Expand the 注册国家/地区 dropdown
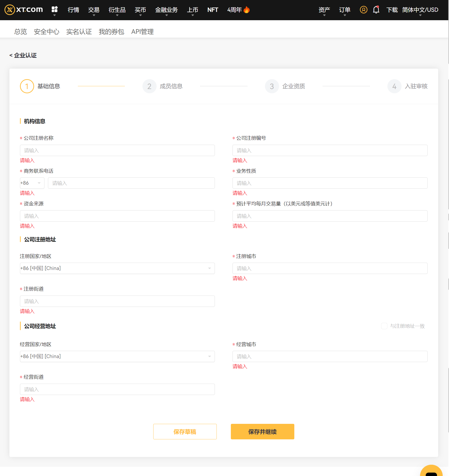 tap(117, 268)
